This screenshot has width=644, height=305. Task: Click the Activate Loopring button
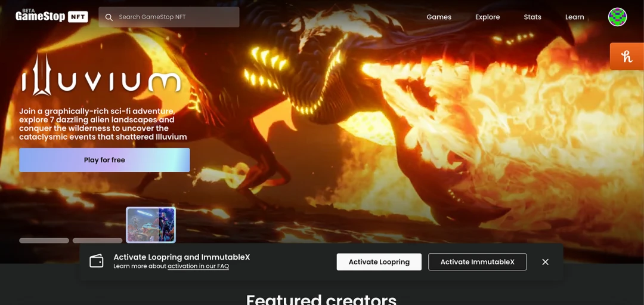point(379,262)
